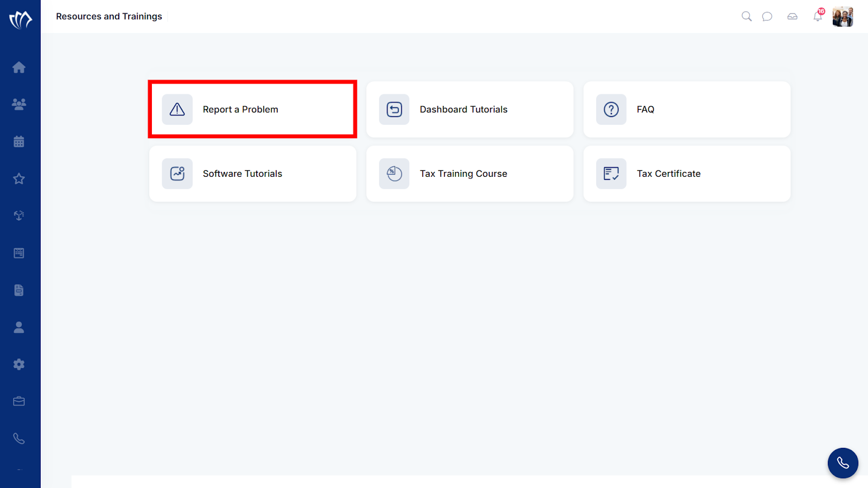Screen dimensions: 868x488
Task: Open the cube box icon in sidebar
Action: click(19, 216)
